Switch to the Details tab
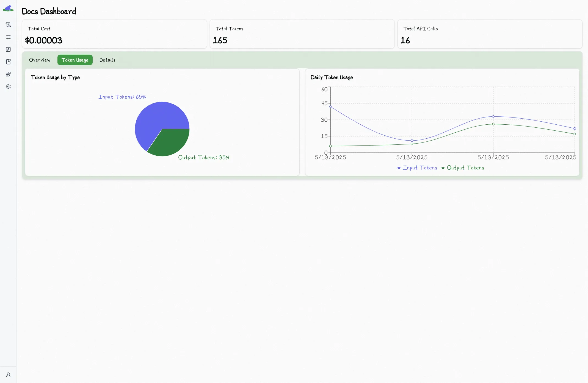The image size is (588, 383). tap(107, 60)
